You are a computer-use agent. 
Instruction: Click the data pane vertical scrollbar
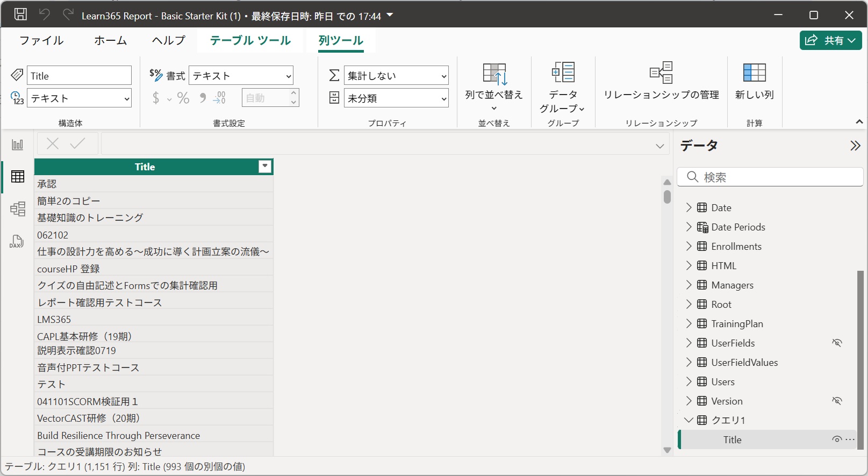tap(860, 360)
